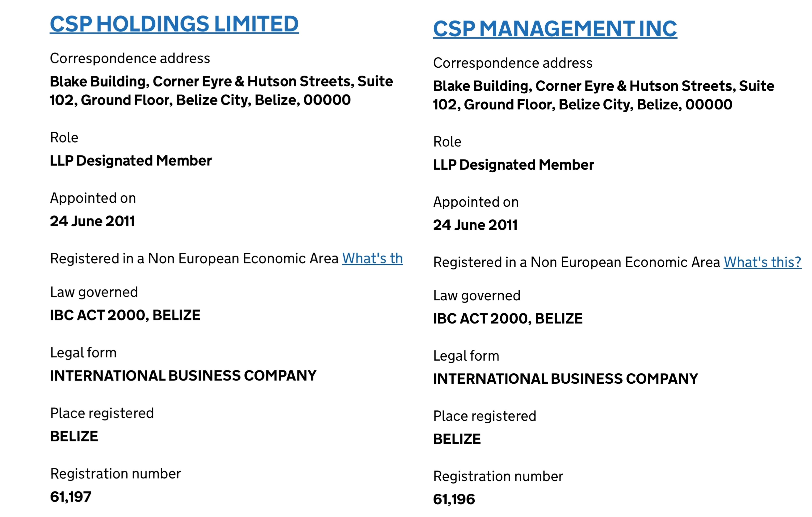Click place registered BELIZE for CSP HOLDINGS

pyautogui.click(x=74, y=436)
